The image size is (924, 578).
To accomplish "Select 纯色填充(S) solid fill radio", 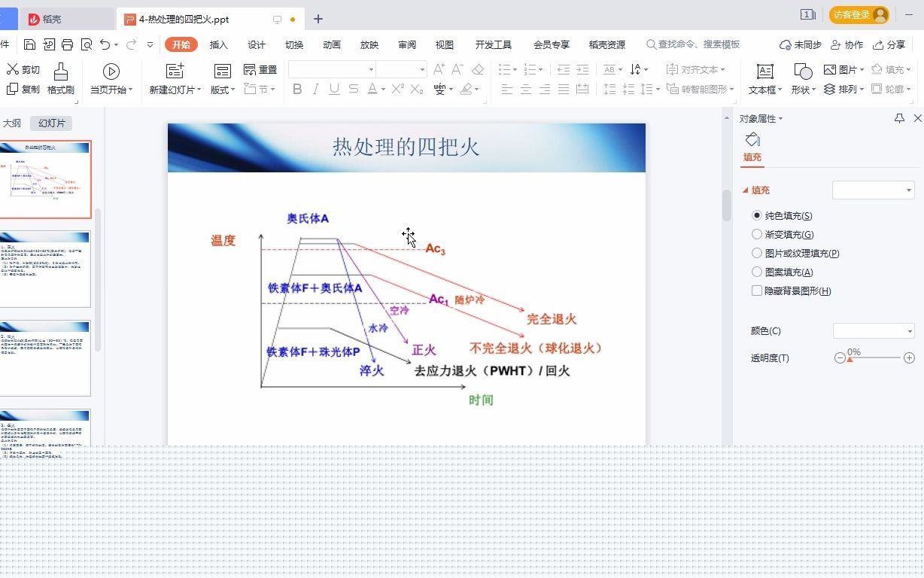I will pos(757,215).
